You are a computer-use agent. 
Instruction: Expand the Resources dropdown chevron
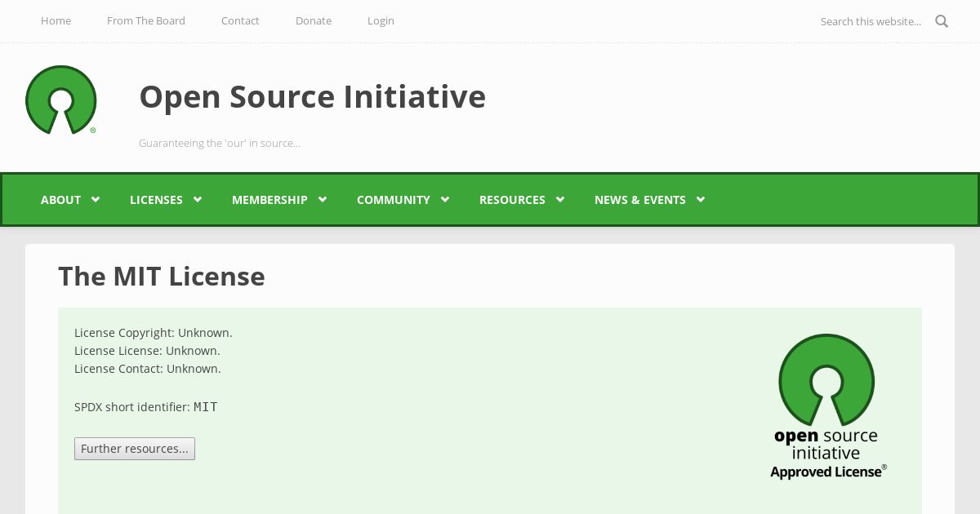(560, 199)
